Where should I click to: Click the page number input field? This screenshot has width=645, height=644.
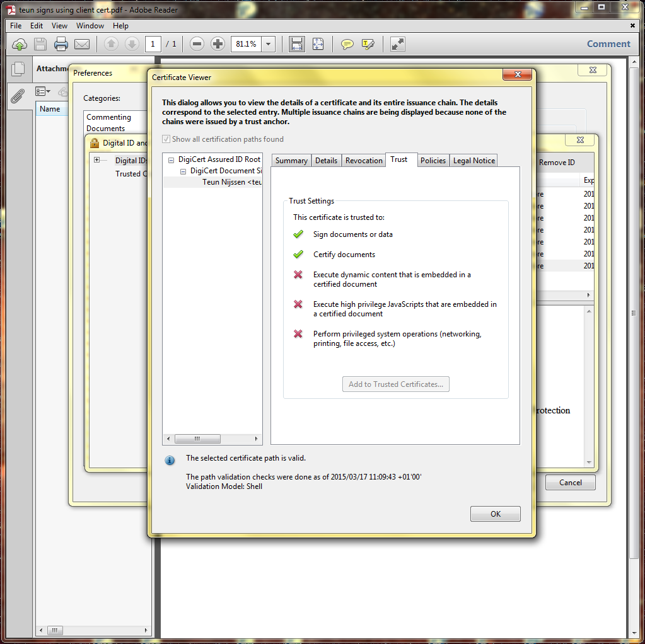coord(153,44)
